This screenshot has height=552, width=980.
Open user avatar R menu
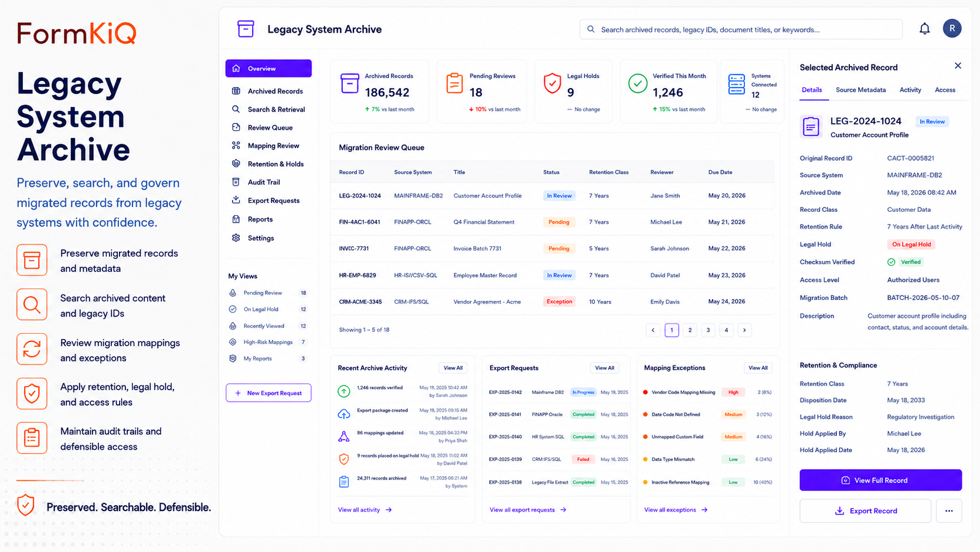952,28
